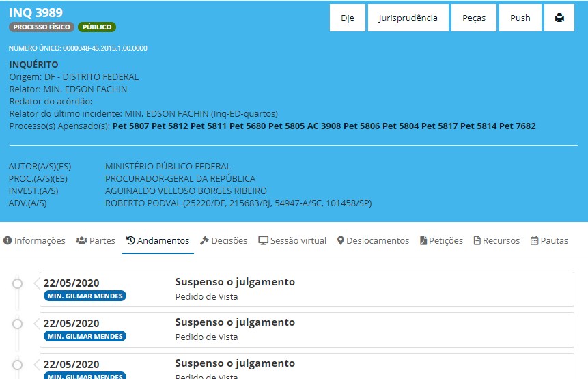The width and height of the screenshot is (588, 379).
Task: Open the Dje button
Action: (x=348, y=18)
